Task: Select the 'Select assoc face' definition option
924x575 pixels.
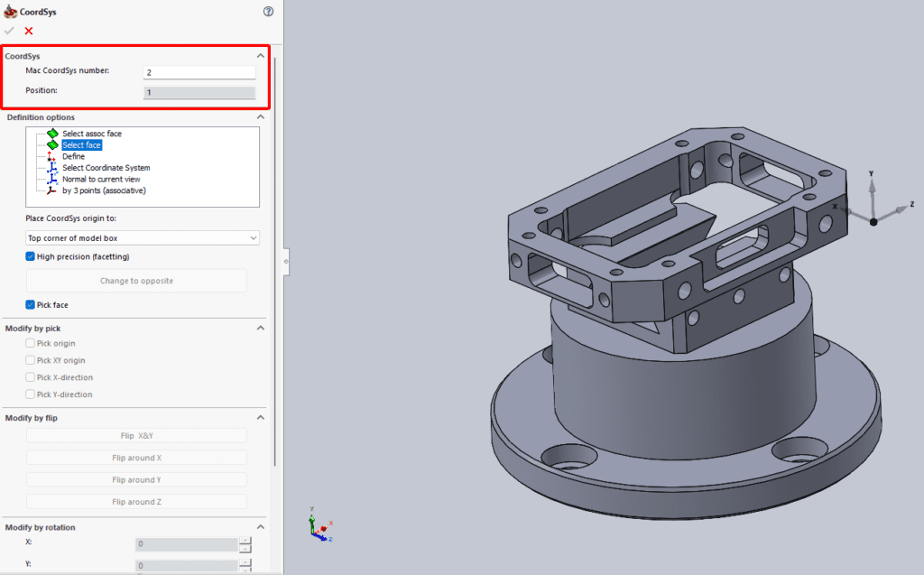Action: 90,134
